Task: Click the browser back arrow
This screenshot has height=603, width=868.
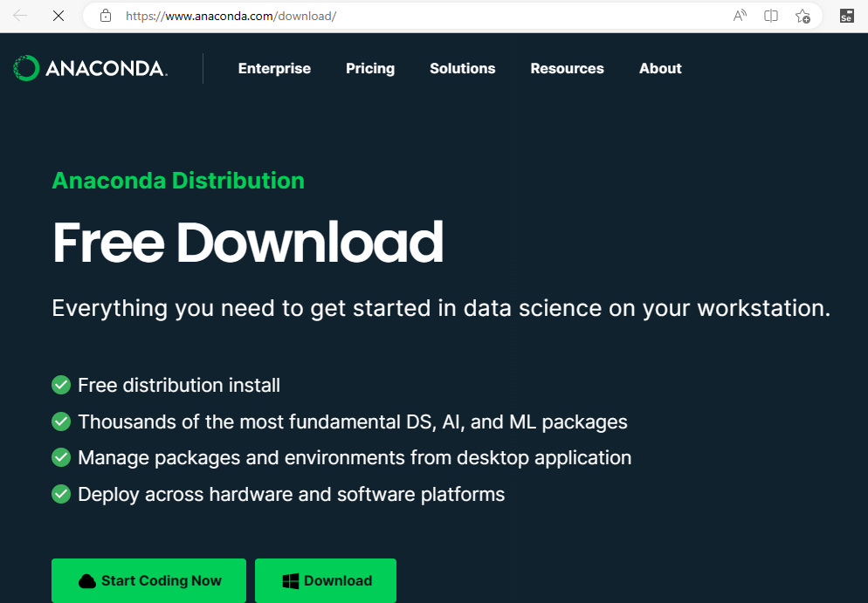Action: (x=20, y=16)
